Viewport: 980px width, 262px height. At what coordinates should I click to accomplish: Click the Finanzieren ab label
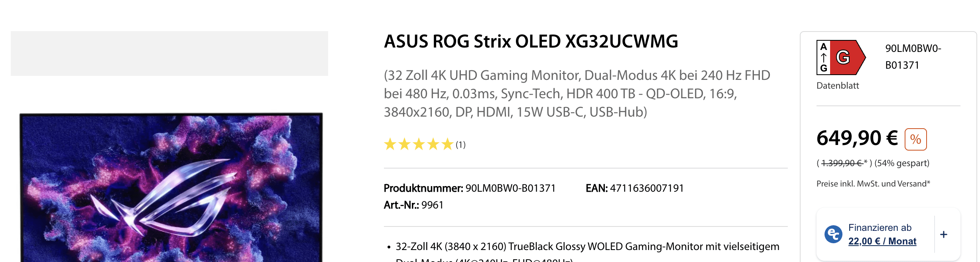click(880, 228)
